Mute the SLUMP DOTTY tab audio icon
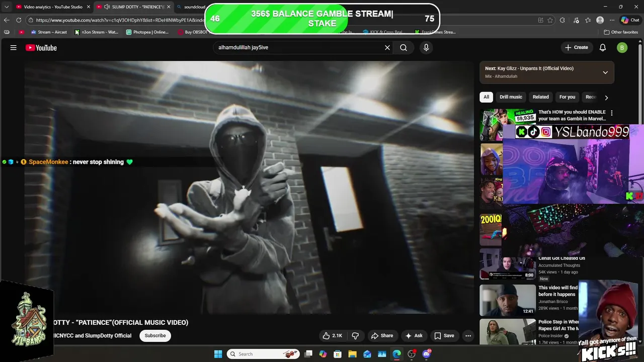This screenshot has height=362, width=644. pyautogui.click(x=107, y=7)
